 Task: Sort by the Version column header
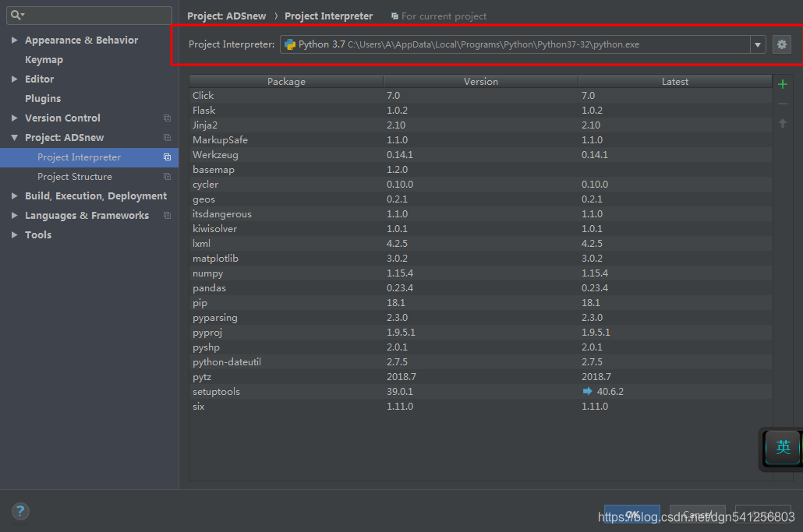(481, 81)
